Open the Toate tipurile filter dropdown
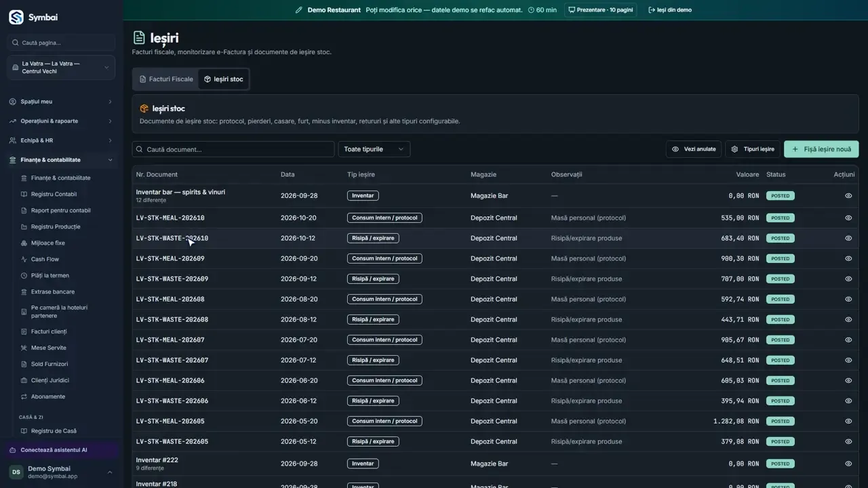This screenshot has height=488, width=868. coord(374,149)
